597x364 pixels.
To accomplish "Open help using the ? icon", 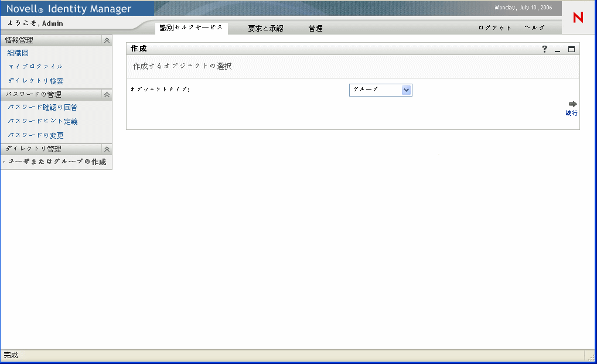I will click(544, 49).
